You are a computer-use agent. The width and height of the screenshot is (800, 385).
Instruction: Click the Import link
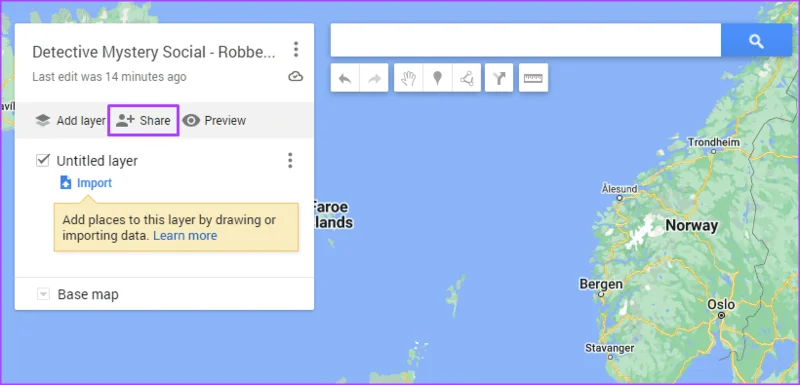click(x=86, y=183)
